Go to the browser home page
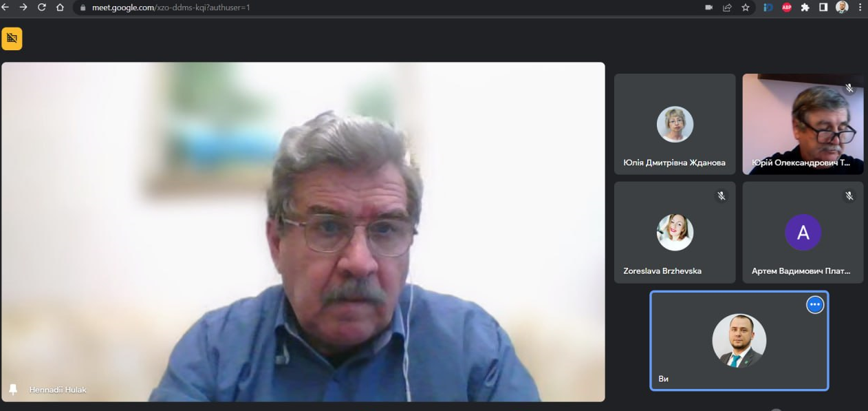This screenshot has width=868, height=411. (60, 8)
